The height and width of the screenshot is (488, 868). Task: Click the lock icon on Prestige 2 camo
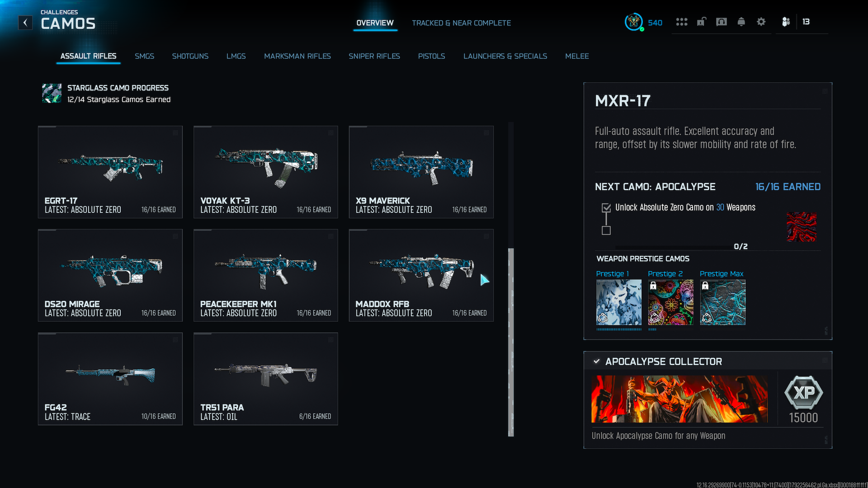[653, 286]
